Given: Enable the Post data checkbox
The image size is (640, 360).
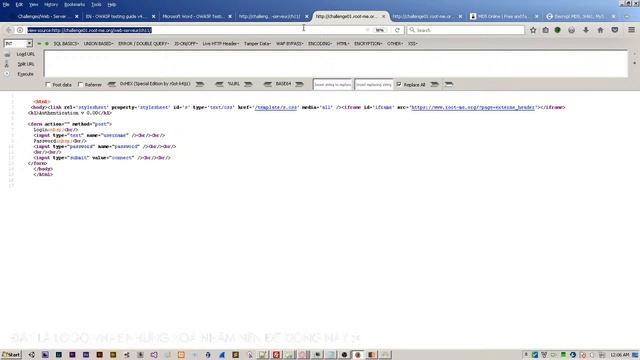Looking at the screenshot, I should (x=48, y=84).
